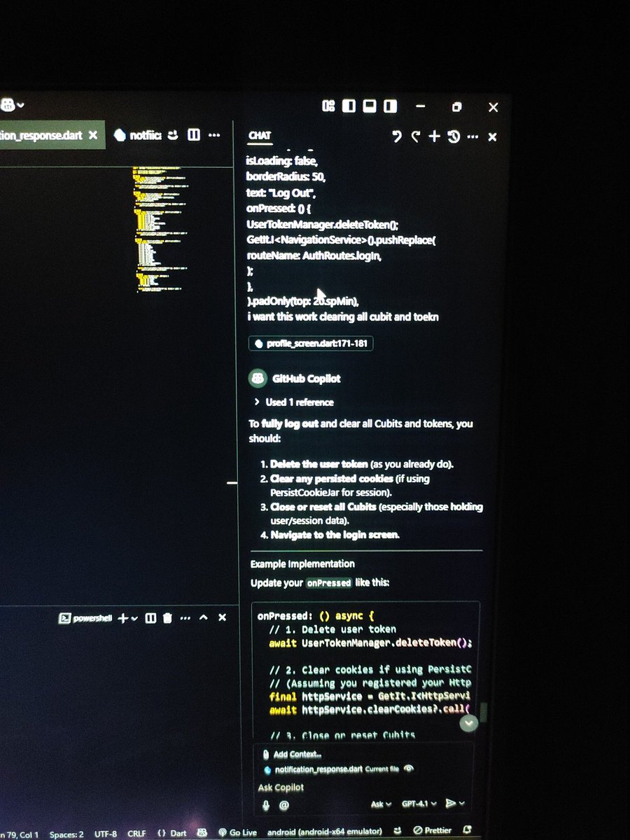Open the Ask chat mode dropdown
The width and height of the screenshot is (630, 840).
pos(381,804)
